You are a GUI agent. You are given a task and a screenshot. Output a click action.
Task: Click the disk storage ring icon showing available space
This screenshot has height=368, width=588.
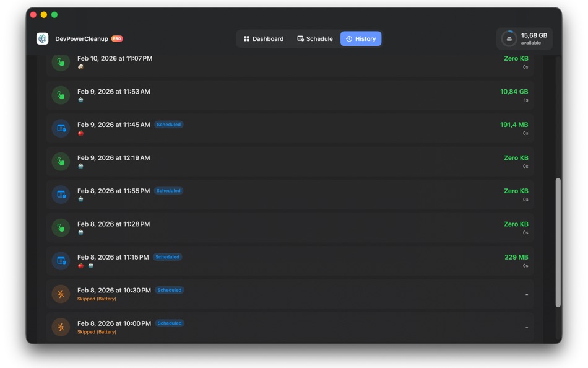pos(508,38)
